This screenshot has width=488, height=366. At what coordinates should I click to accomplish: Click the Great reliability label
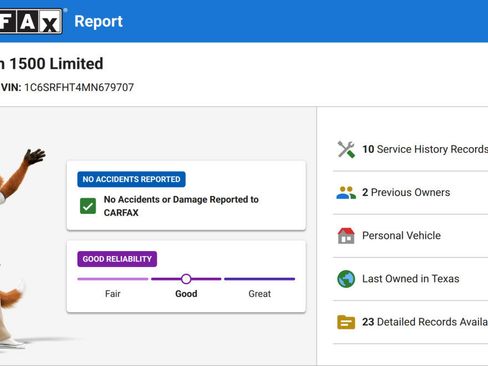(x=260, y=294)
